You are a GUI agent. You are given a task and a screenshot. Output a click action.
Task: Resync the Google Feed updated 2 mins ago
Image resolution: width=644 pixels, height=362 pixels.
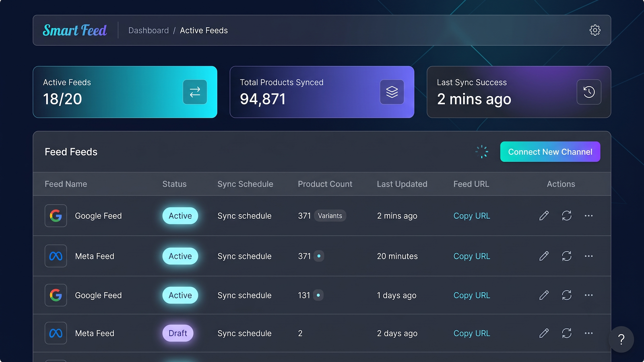(567, 216)
